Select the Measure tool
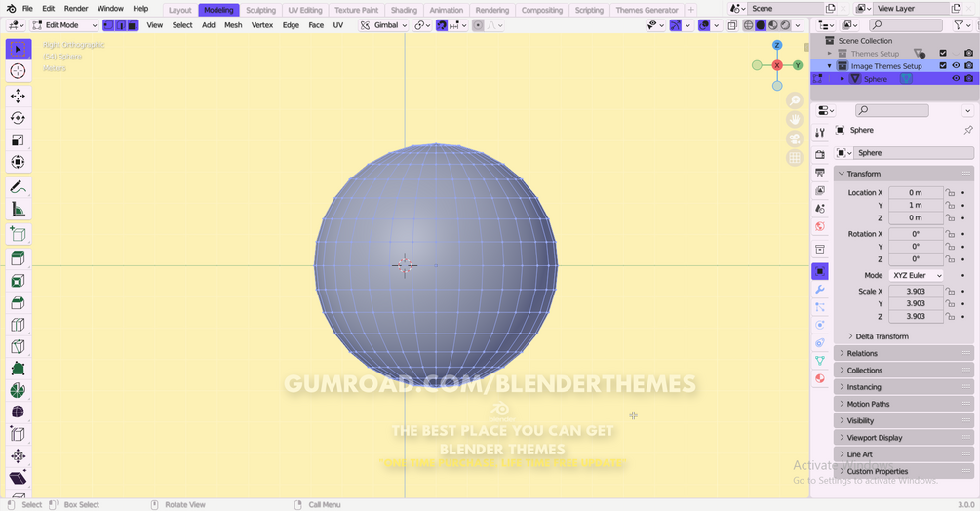Screen dimensions: 980x511 (x=19, y=210)
